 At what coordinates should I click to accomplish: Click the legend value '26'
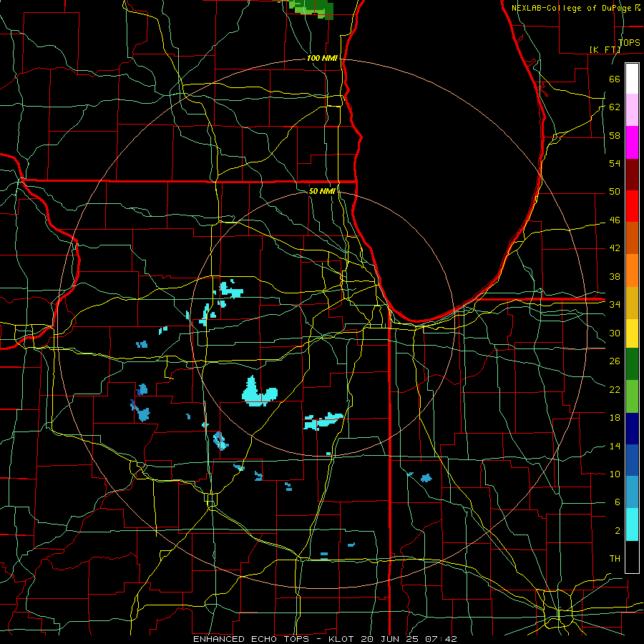(615, 361)
